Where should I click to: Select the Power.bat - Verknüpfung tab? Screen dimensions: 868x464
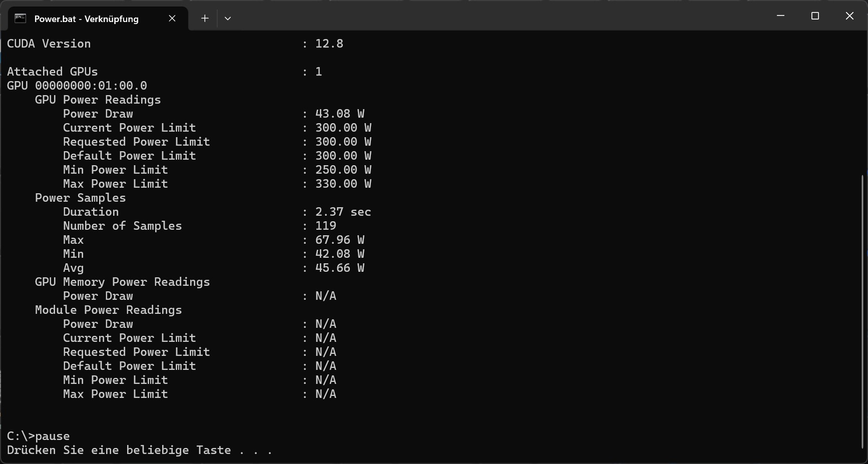click(86, 19)
